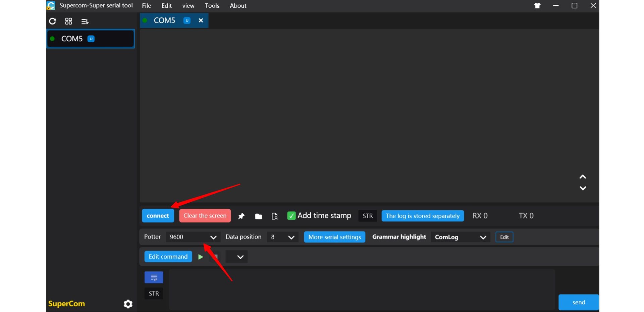Open the Tools menu
Image resolution: width=644 pixels, height=312 pixels.
212,6
